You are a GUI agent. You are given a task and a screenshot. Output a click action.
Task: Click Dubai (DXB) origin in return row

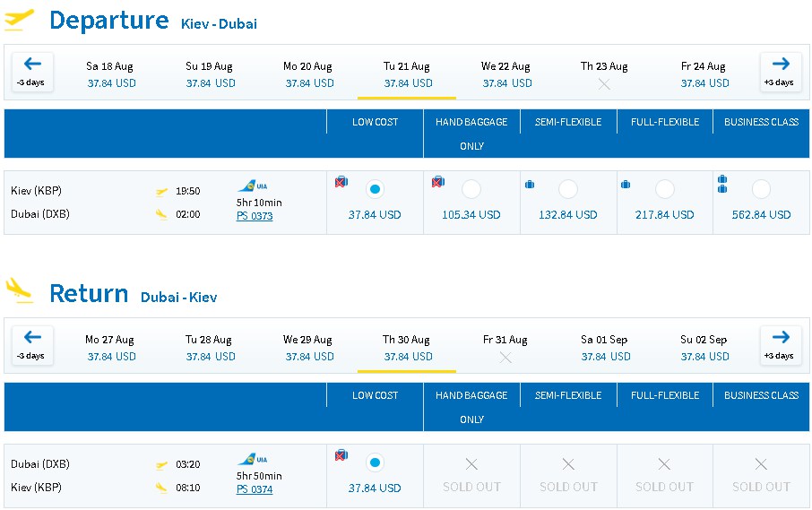(39, 464)
